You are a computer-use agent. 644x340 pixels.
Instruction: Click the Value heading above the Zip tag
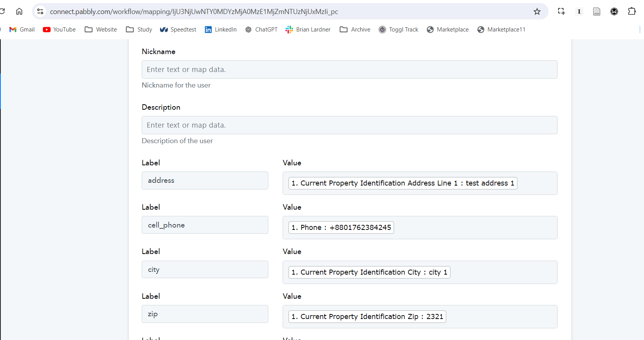pyautogui.click(x=292, y=296)
